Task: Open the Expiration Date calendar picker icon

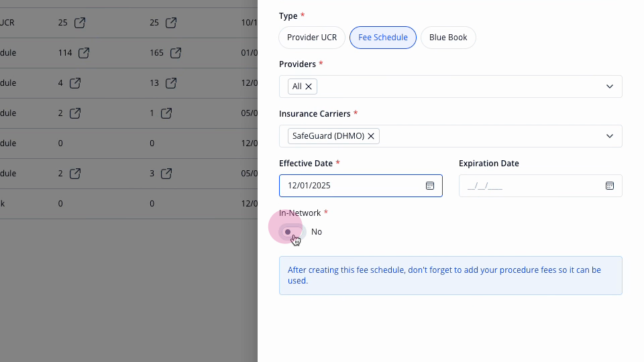Action: (x=610, y=186)
